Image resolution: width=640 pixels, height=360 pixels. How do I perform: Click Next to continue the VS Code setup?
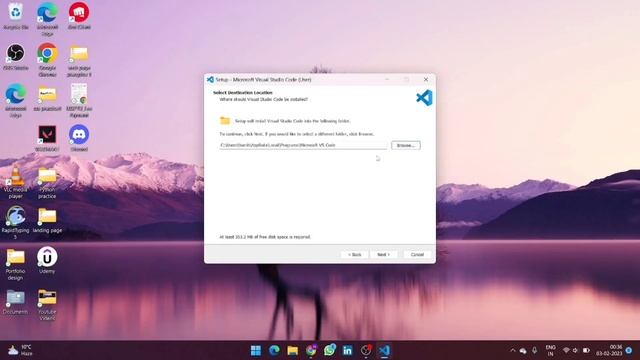point(383,254)
